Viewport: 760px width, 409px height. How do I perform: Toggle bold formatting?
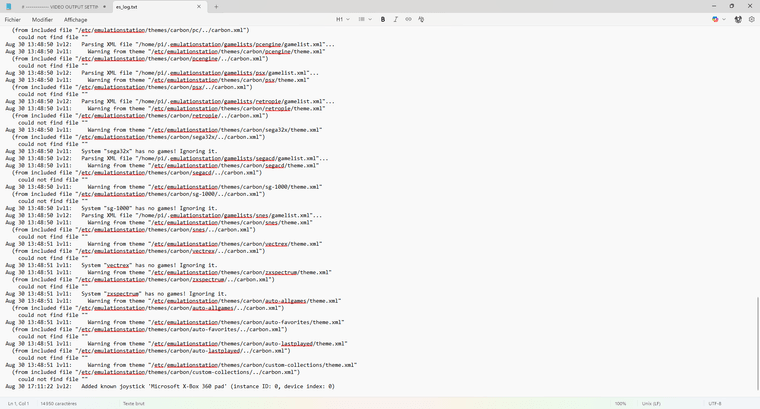[x=383, y=19]
